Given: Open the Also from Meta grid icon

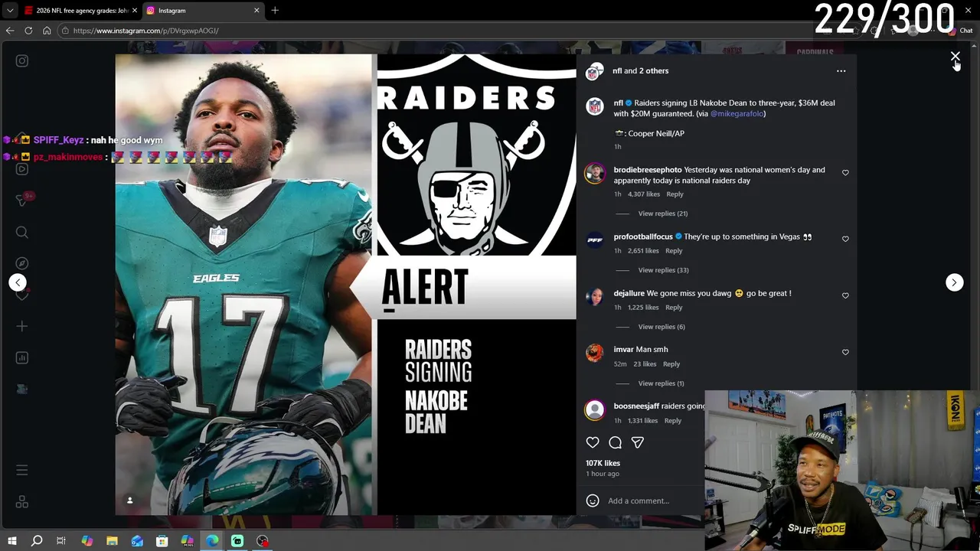Looking at the screenshot, I should point(22,502).
